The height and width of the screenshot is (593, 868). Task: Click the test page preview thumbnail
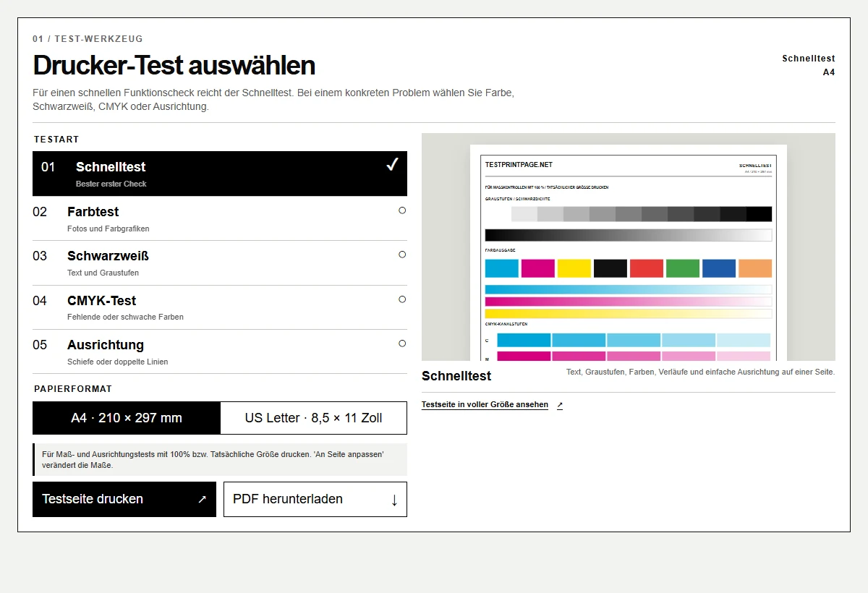629,247
